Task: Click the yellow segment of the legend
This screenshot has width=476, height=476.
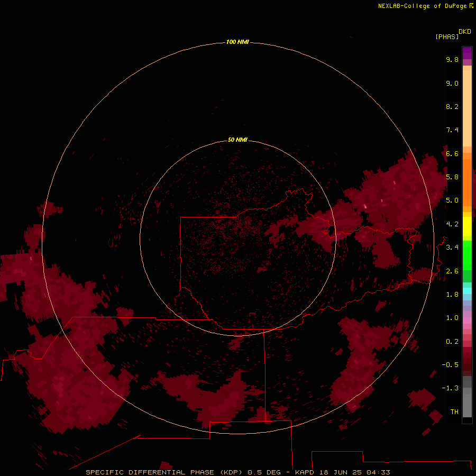Action: [467, 226]
